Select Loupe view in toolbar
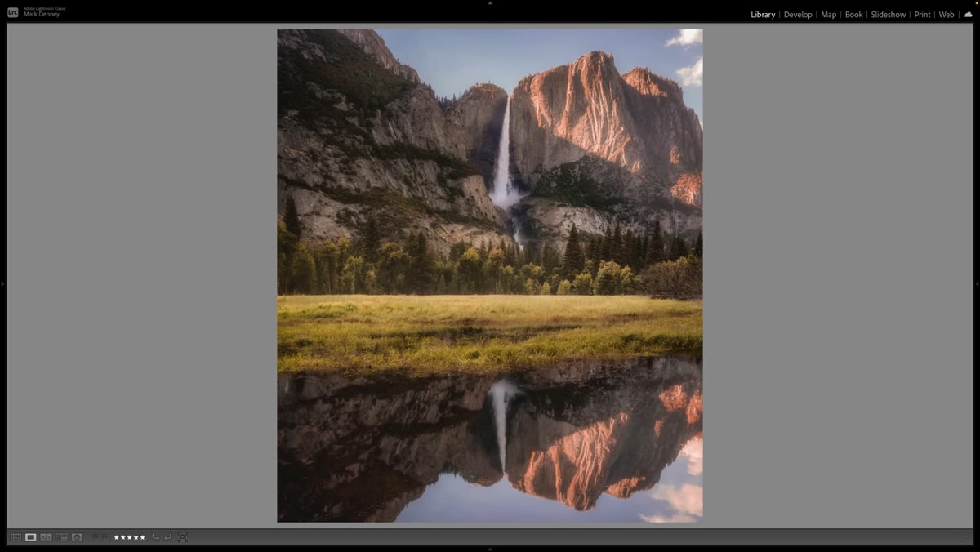Image resolution: width=980 pixels, height=552 pixels. tap(31, 537)
